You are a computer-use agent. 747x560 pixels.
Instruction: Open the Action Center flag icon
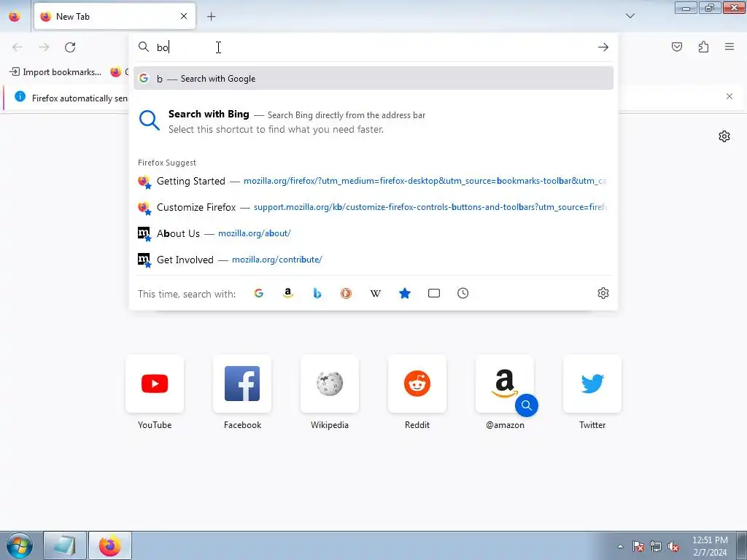(x=638, y=546)
